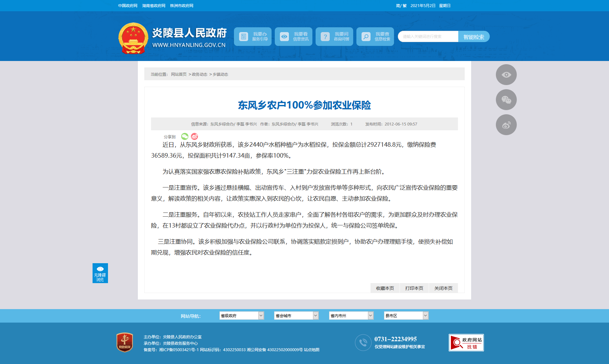Open the floating WeChat circle icon
This screenshot has height=364, width=609.
coord(506,100)
